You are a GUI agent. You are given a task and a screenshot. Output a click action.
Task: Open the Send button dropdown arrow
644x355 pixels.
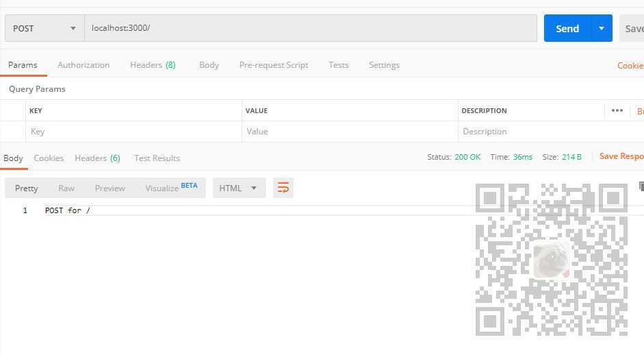602,28
